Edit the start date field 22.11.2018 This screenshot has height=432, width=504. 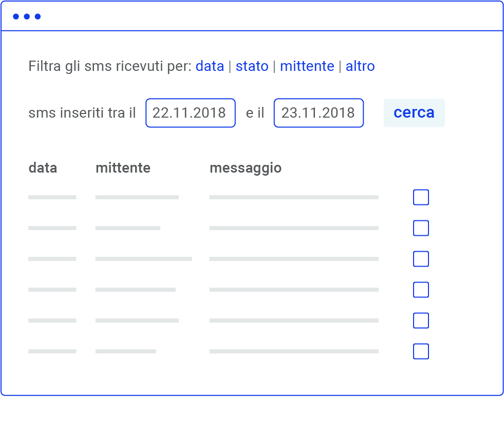190,113
